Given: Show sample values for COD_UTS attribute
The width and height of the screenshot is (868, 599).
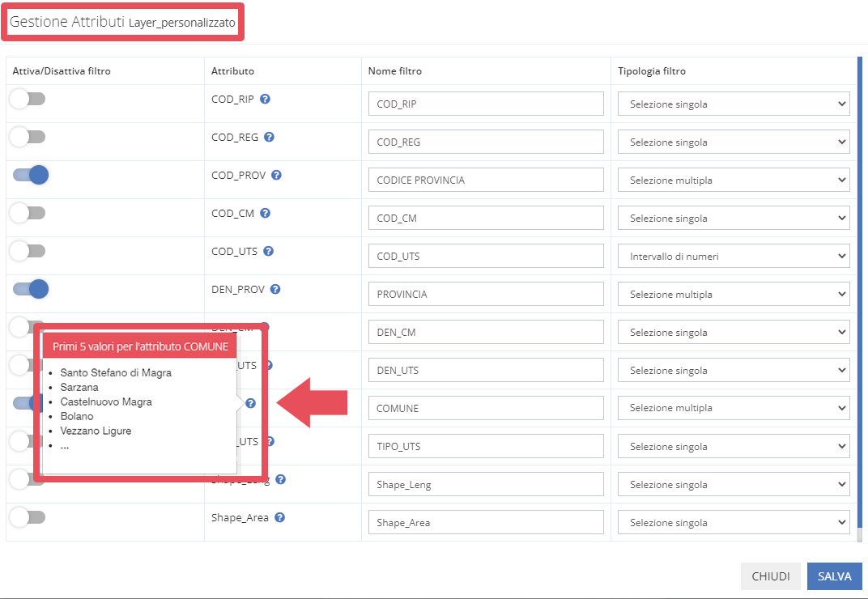Looking at the screenshot, I should [269, 252].
